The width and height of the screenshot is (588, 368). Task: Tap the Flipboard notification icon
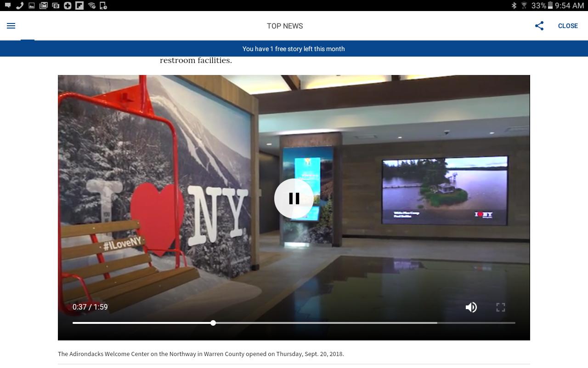(x=79, y=6)
